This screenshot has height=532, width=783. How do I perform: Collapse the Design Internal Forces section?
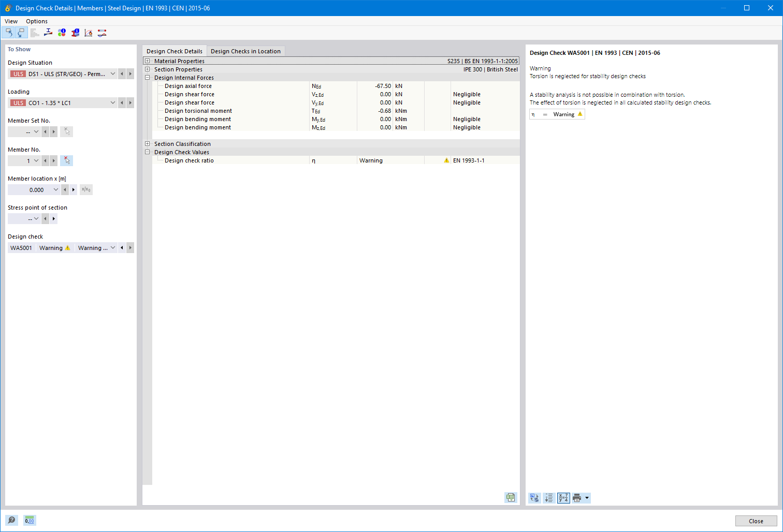[148, 77]
